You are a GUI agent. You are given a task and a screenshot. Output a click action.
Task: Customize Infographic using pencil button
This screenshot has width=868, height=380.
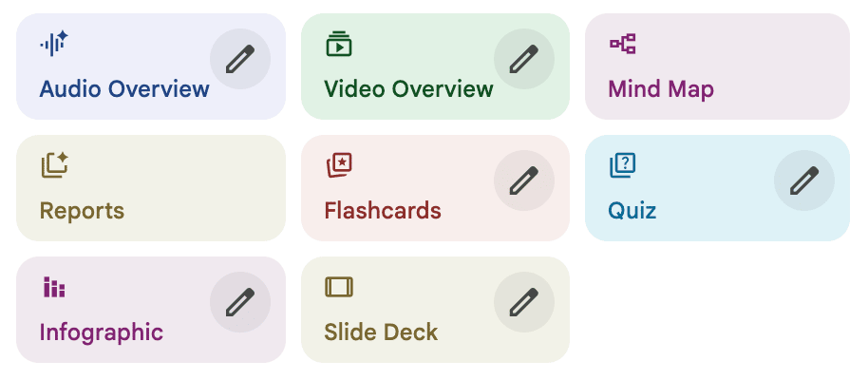point(239,302)
